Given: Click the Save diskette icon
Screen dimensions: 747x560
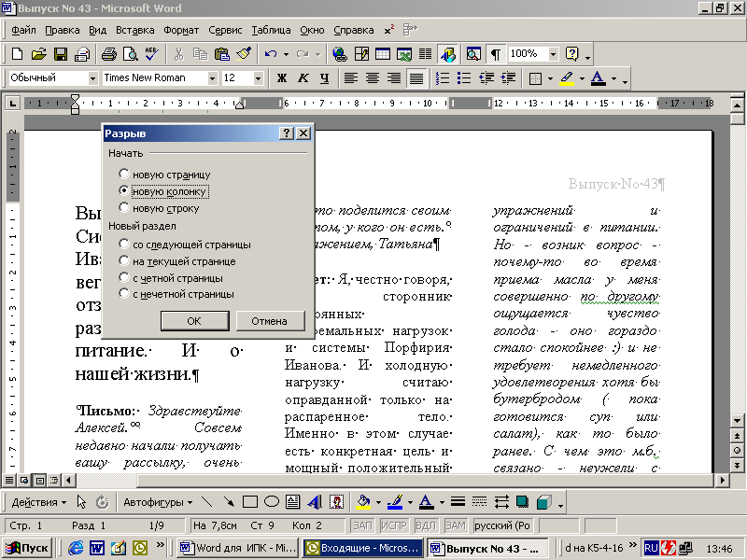Looking at the screenshot, I should (x=61, y=54).
